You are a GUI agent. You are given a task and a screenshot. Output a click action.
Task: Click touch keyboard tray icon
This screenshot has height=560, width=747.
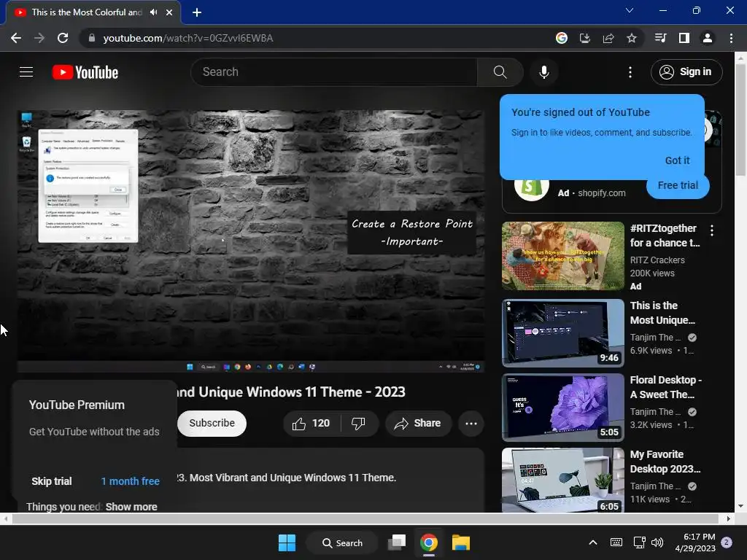coord(616,542)
